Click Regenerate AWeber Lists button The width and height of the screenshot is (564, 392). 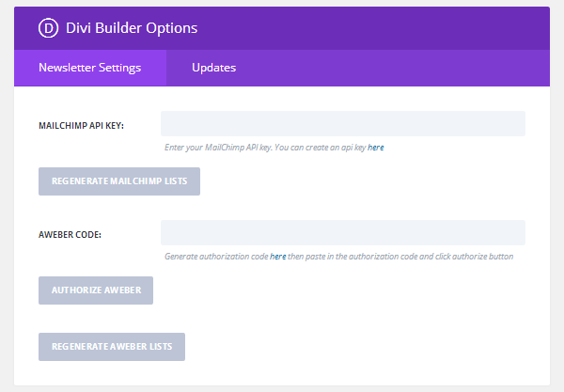point(112,347)
